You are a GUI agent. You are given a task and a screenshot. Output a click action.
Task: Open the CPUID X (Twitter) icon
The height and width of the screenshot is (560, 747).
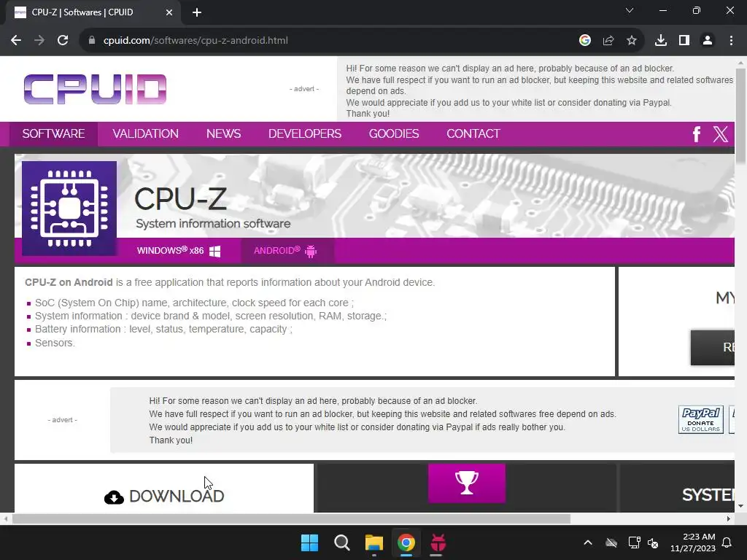point(720,134)
